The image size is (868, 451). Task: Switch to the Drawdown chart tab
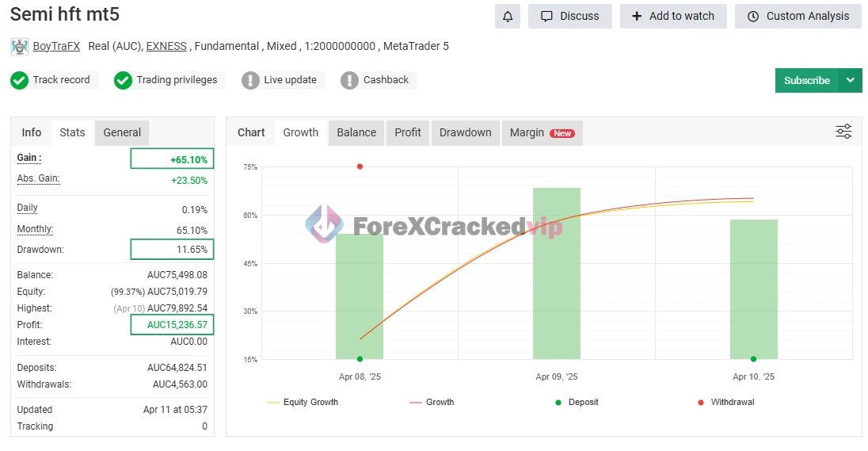tap(465, 132)
